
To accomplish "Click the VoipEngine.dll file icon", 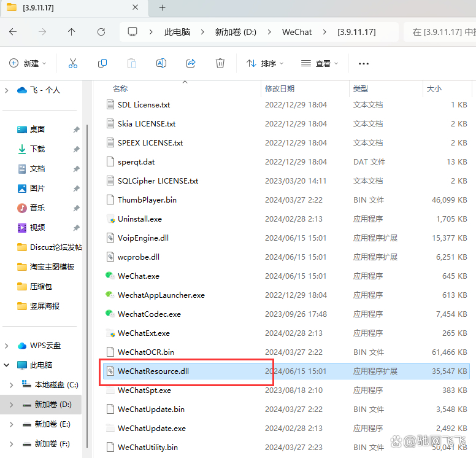I will tap(110, 238).
